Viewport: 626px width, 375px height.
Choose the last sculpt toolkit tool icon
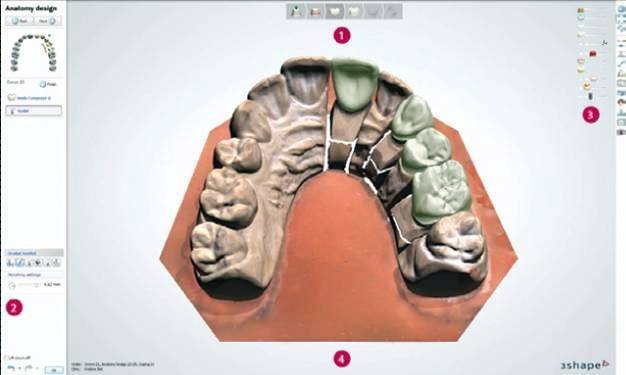point(56,262)
